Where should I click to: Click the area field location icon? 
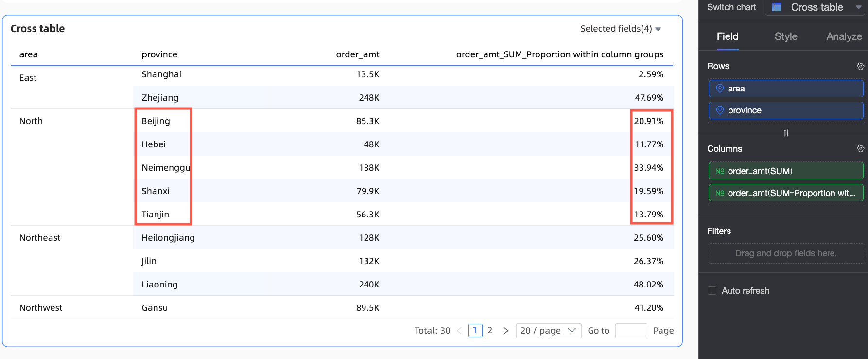pyautogui.click(x=720, y=89)
